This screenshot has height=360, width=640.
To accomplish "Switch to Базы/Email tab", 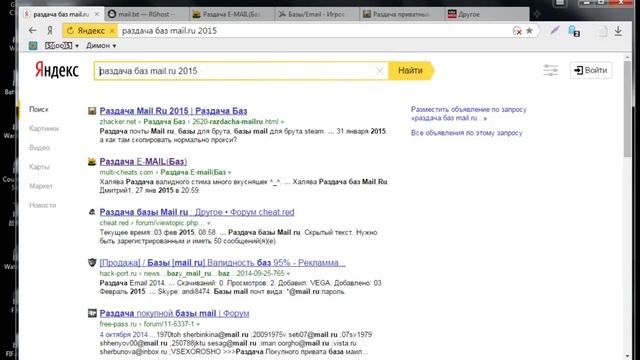I will click(x=317, y=14).
